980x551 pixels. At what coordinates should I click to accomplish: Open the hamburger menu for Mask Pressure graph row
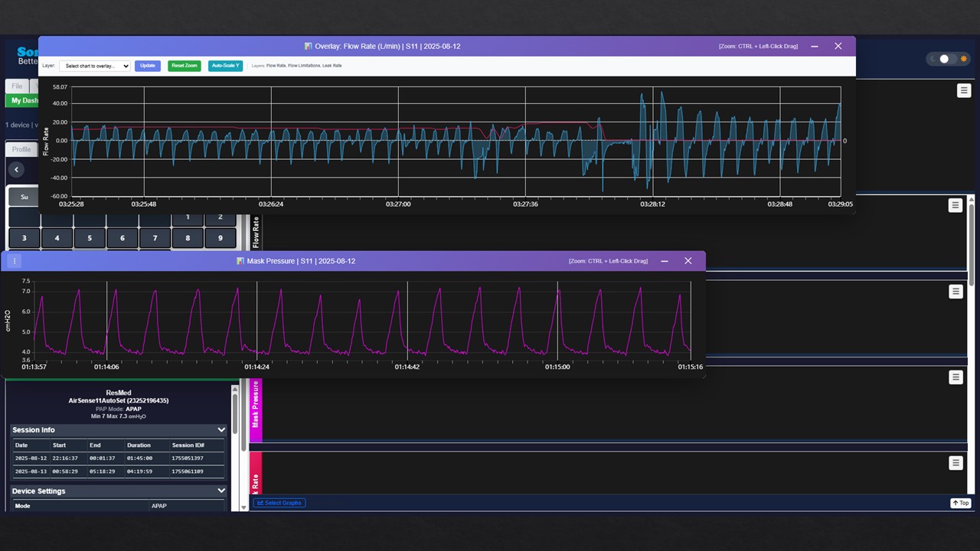pyautogui.click(x=955, y=377)
